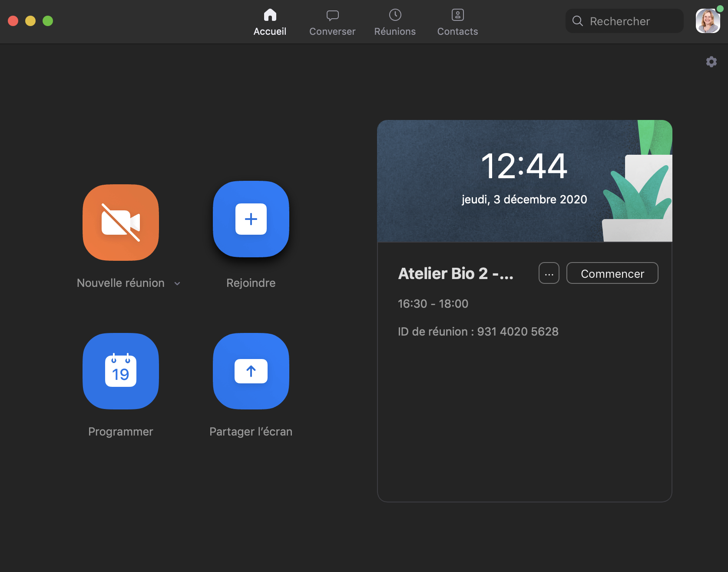
Task: Click the green fullscreen window button
Action: click(x=48, y=21)
